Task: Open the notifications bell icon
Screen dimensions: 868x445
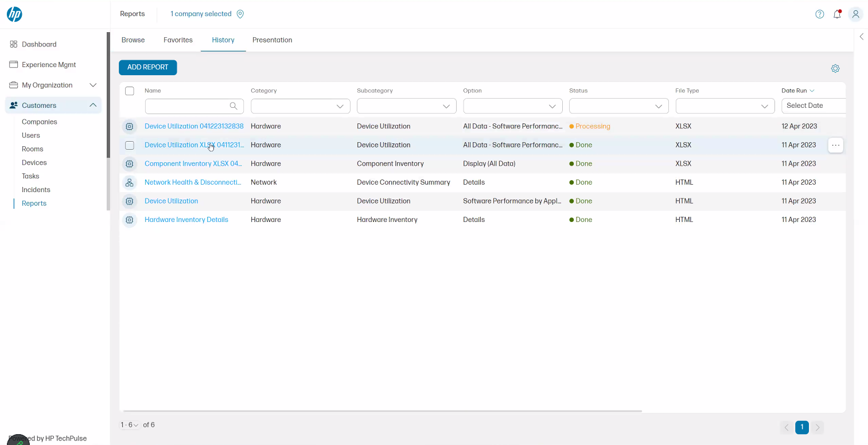Action: pyautogui.click(x=837, y=14)
